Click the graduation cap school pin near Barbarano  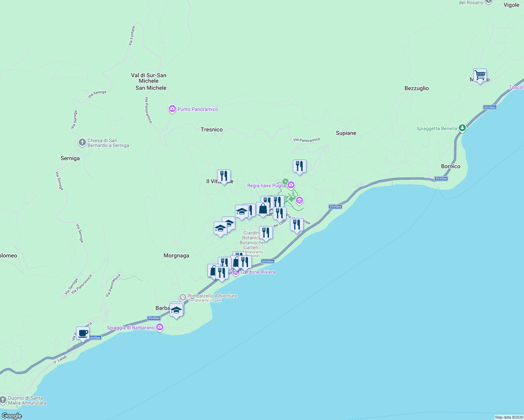point(177,309)
